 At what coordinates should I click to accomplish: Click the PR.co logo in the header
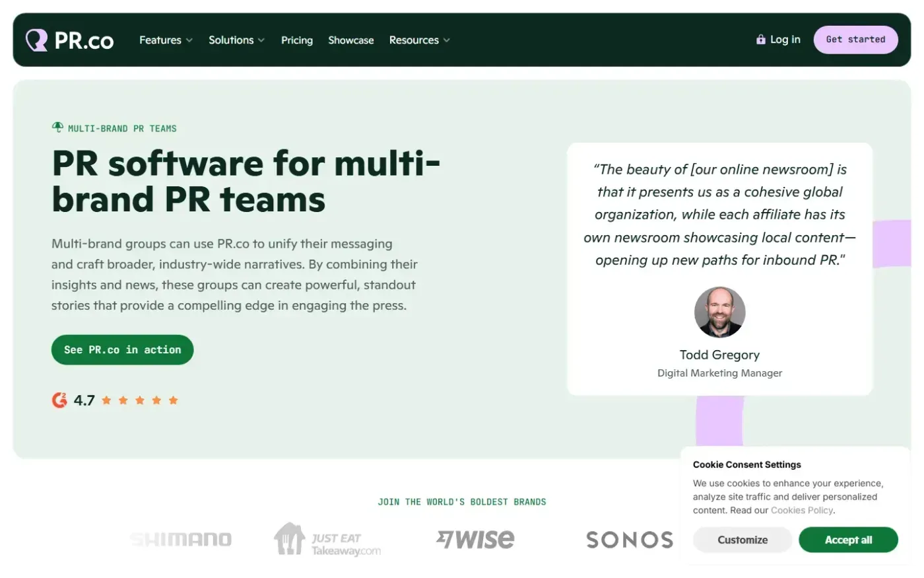[x=69, y=40]
